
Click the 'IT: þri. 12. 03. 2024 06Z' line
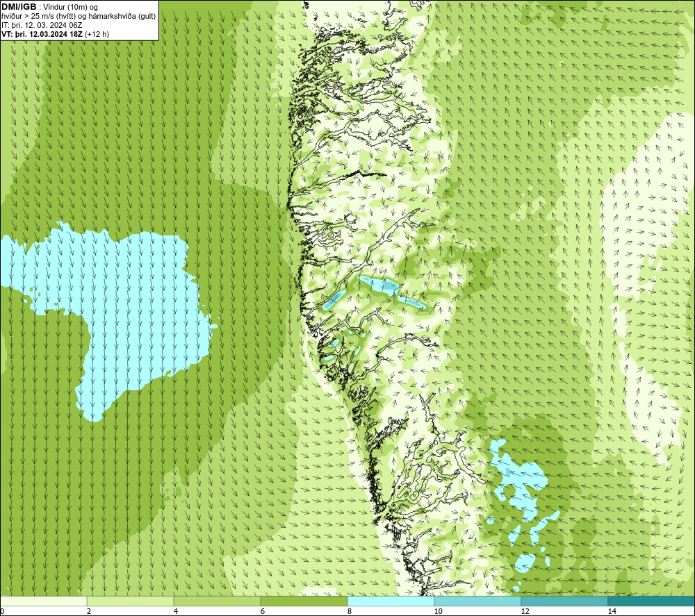[x=42, y=25]
